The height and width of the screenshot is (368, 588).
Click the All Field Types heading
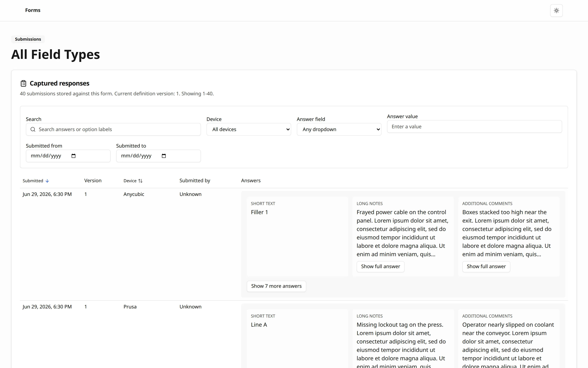click(55, 54)
